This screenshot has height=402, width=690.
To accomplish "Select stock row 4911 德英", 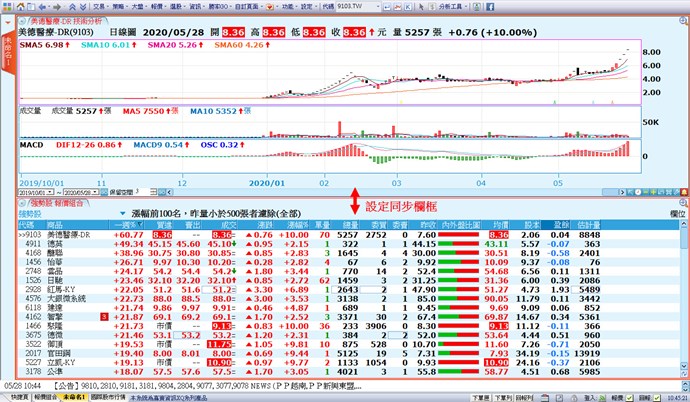I will click(348, 244).
